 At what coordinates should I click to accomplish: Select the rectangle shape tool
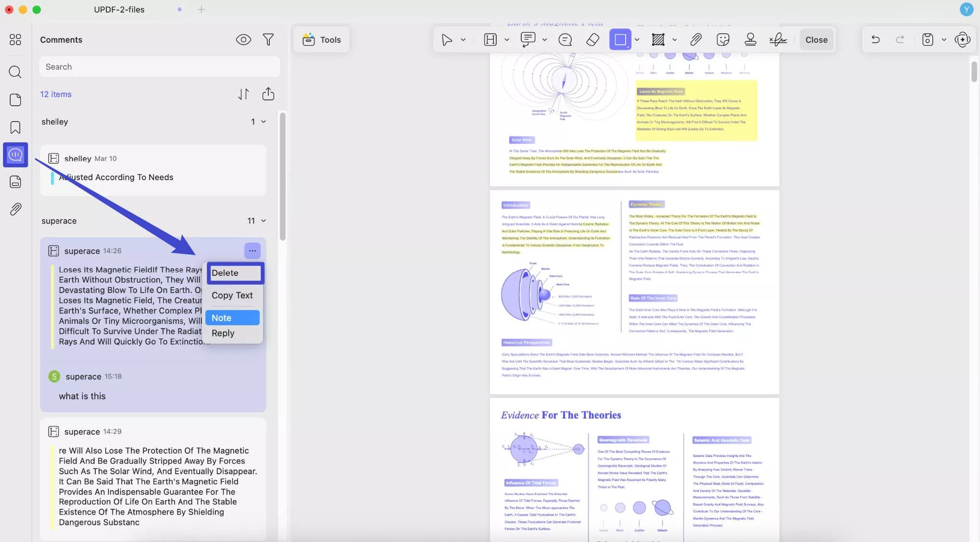pos(620,39)
